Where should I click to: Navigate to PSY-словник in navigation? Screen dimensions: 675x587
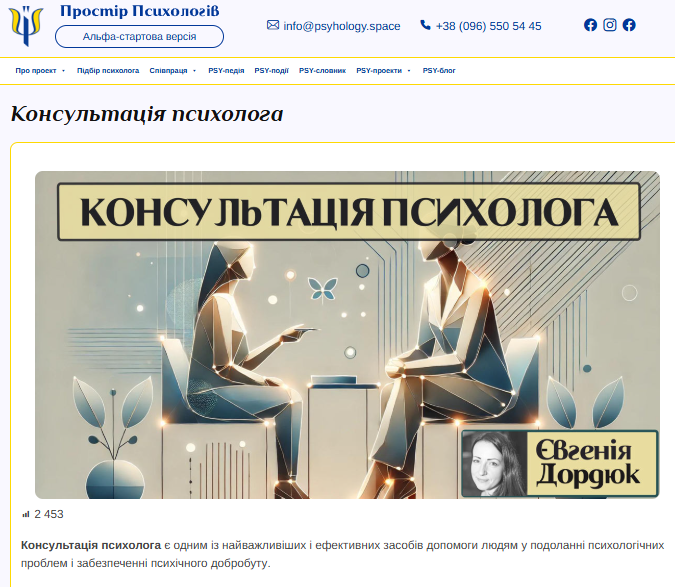click(321, 71)
